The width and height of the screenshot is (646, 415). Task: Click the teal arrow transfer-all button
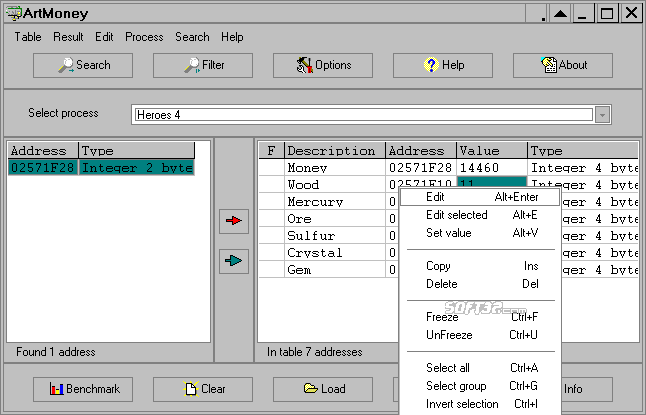pos(234,261)
